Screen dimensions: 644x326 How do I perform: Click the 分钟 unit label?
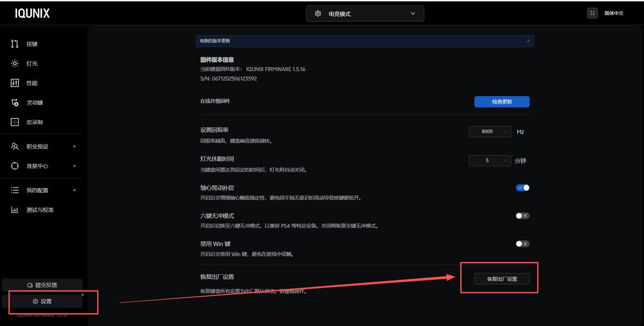[521, 161]
